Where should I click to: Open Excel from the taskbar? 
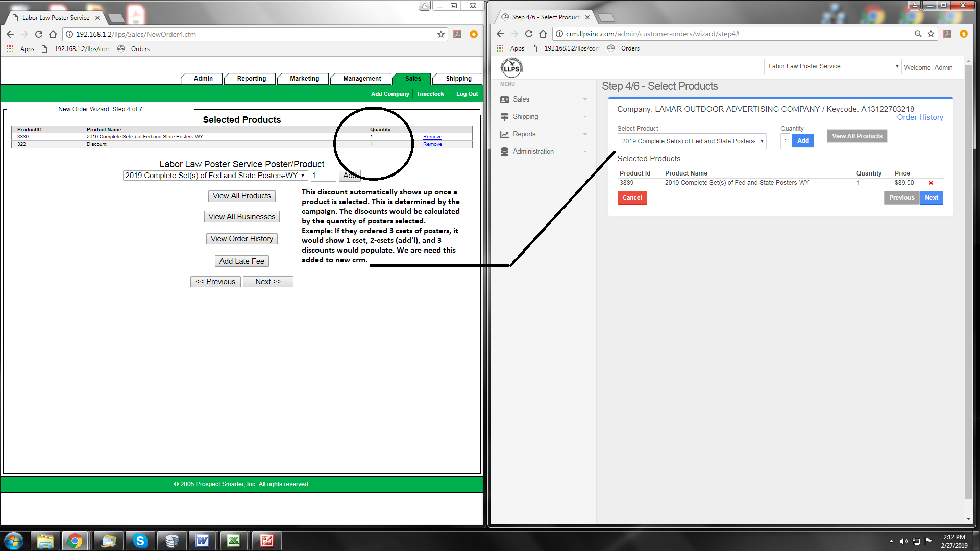tap(234, 541)
